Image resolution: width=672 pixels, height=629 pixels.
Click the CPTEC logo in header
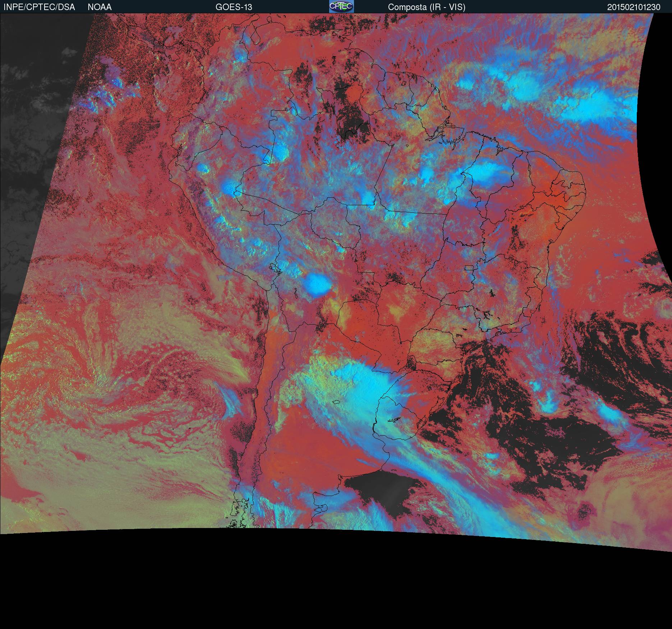pyautogui.click(x=341, y=6)
